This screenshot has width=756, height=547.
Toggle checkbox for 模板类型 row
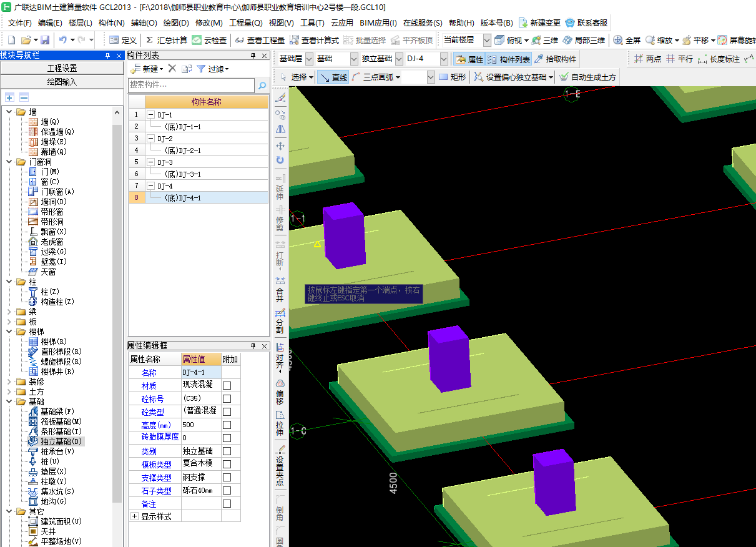coord(227,465)
